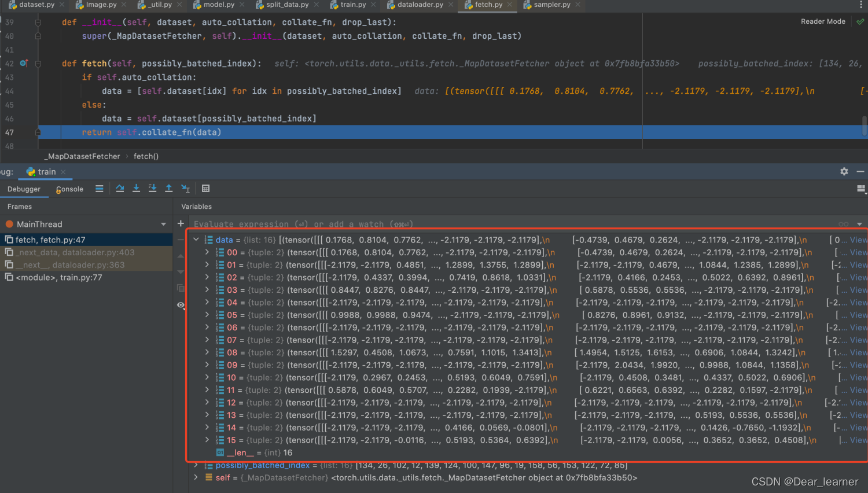868x493 pixels.
Task: Close the fetch.py tab
Action: pos(509,5)
